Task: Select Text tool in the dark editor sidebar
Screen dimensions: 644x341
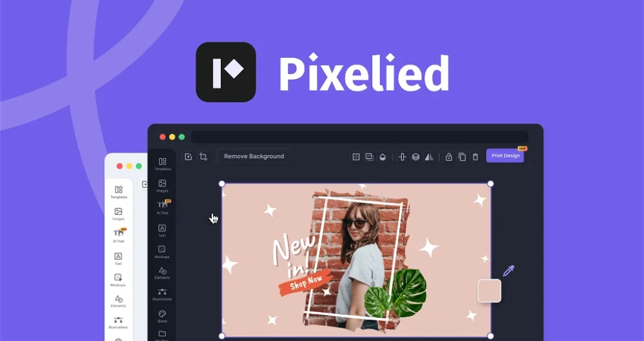Action: pyautogui.click(x=162, y=230)
